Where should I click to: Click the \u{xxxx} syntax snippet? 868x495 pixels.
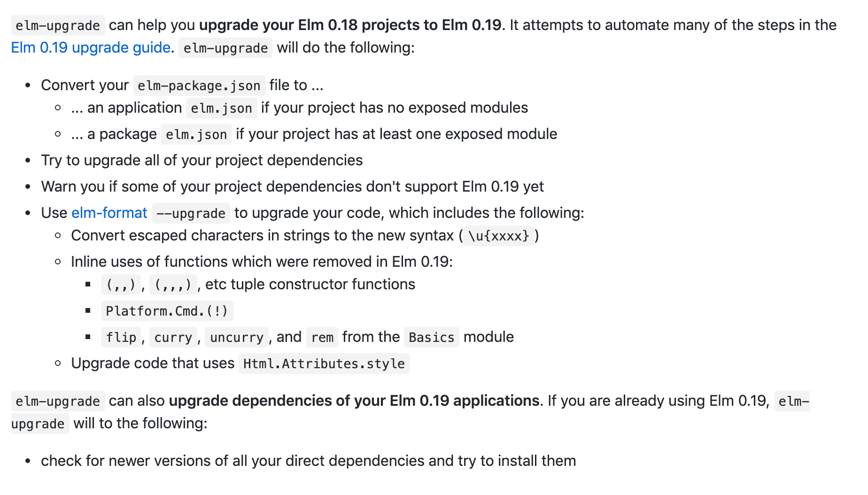pyautogui.click(x=498, y=236)
